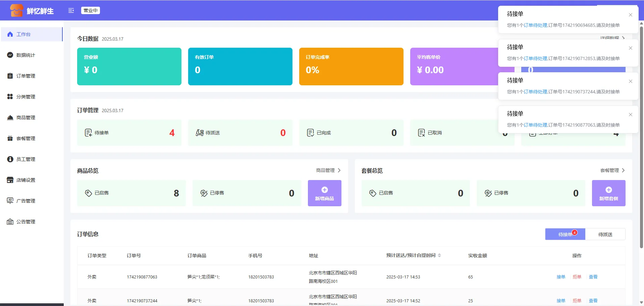
Task: Click 订单待处理 link in top notification
Action: [x=536, y=25]
